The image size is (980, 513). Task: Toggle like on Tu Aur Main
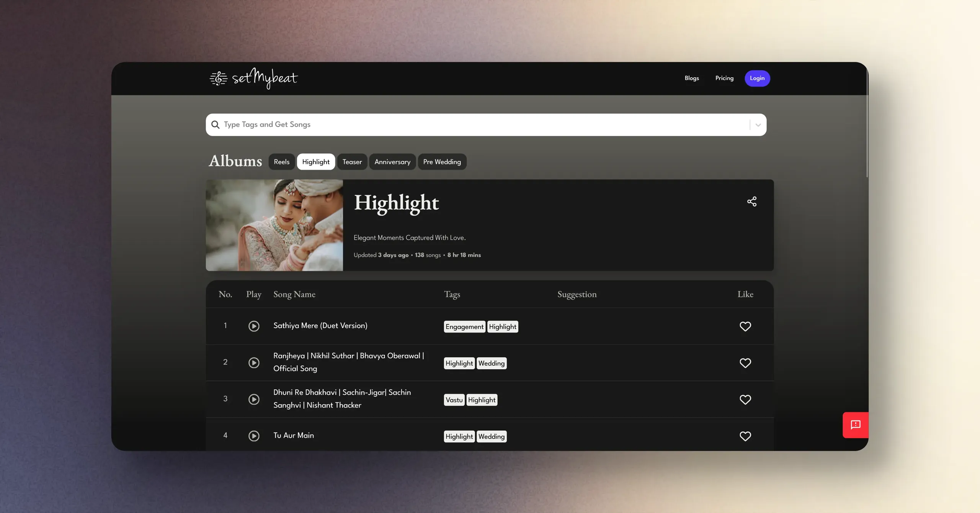pyautogui.click(x=745, y=436)
